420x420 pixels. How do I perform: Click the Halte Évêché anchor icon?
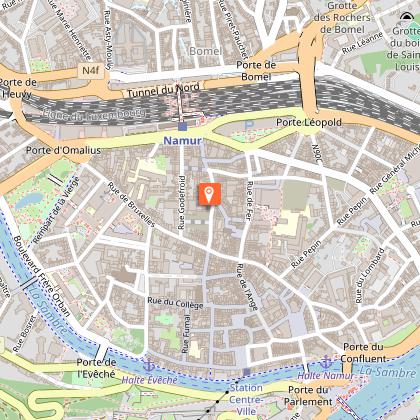(149, 365)
